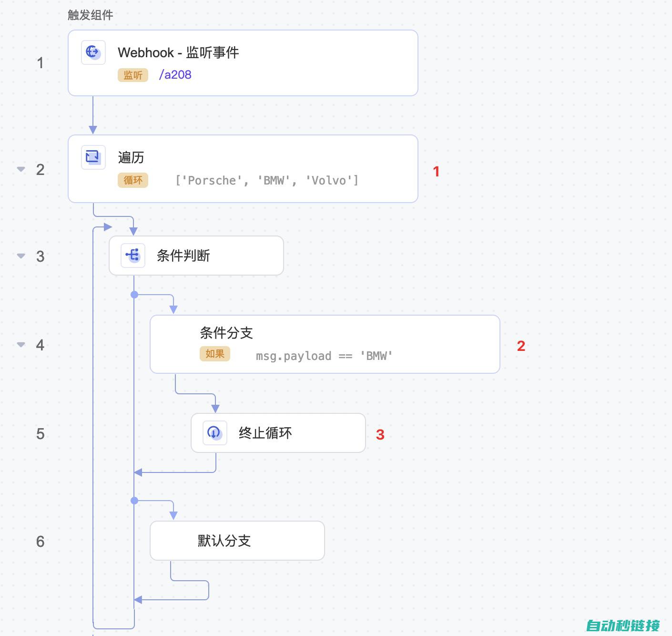Viewport: 672px width, 636px height.
Task: Collapse step 3 with its arrow
Action: (21, 256)
